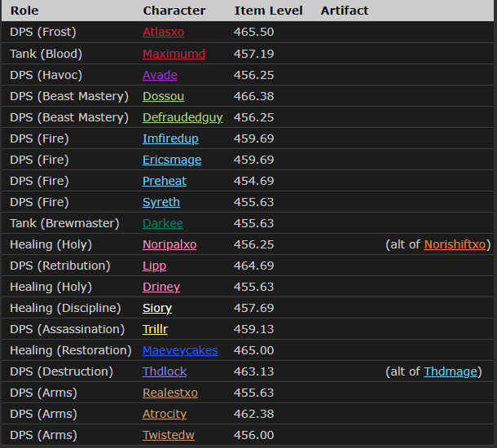Follow the Norishiftxo alt link
This screenshot has height=448, width=497.
[x=454, y=244]
